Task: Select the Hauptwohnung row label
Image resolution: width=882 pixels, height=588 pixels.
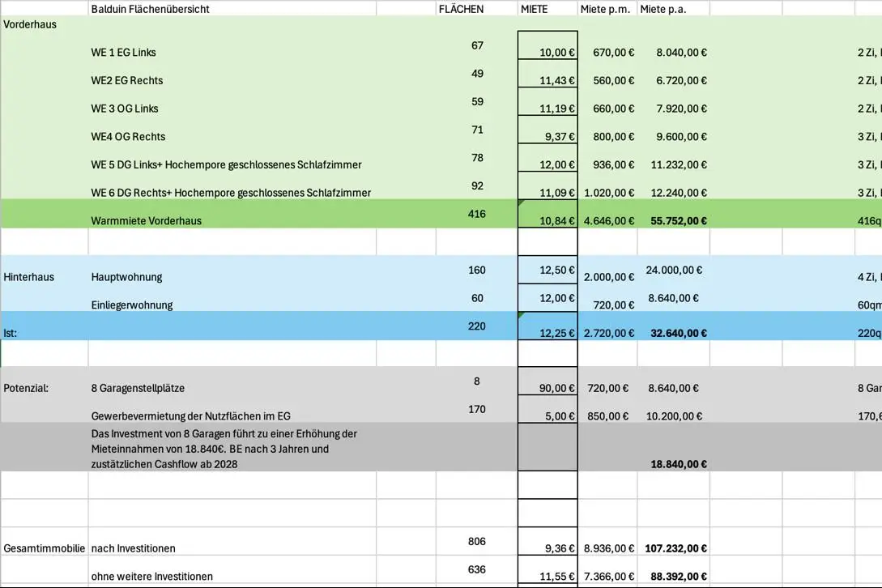Action: point(126,277)
